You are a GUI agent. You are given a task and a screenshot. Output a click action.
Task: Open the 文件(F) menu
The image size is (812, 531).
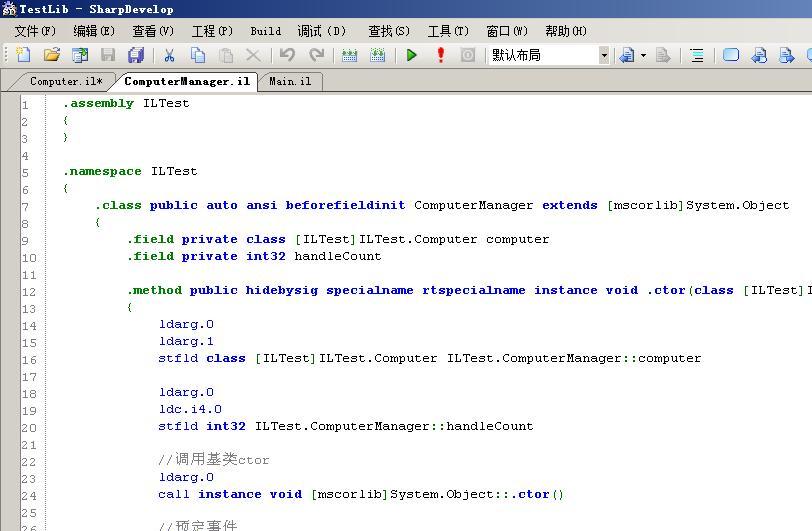click(x=35, y=31)
